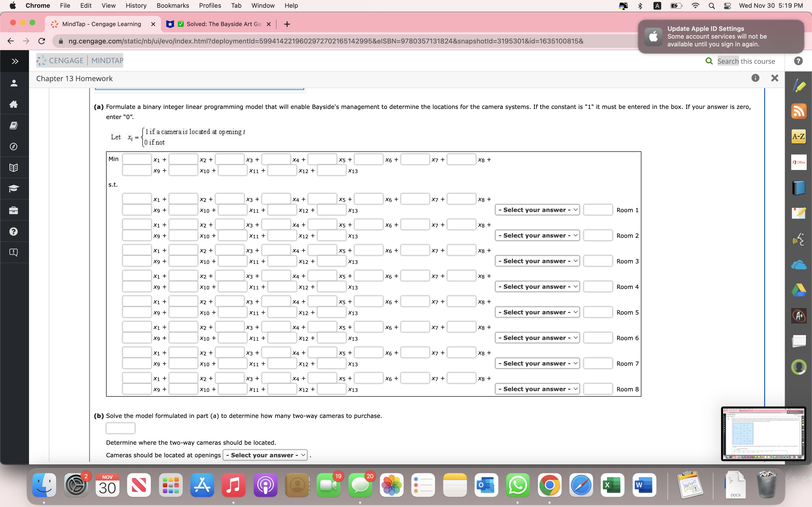Click the OneDrive cloud icon in sidebar
Viewport: 812px width, 507px height.
tap(798, 265)
